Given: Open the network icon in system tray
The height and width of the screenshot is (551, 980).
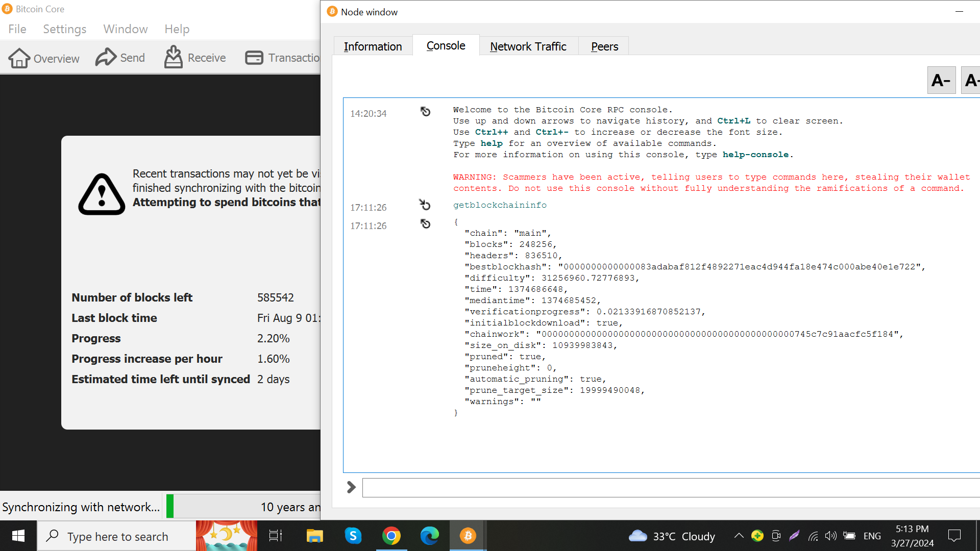Looking at the screenshot, I should [813, 536].
